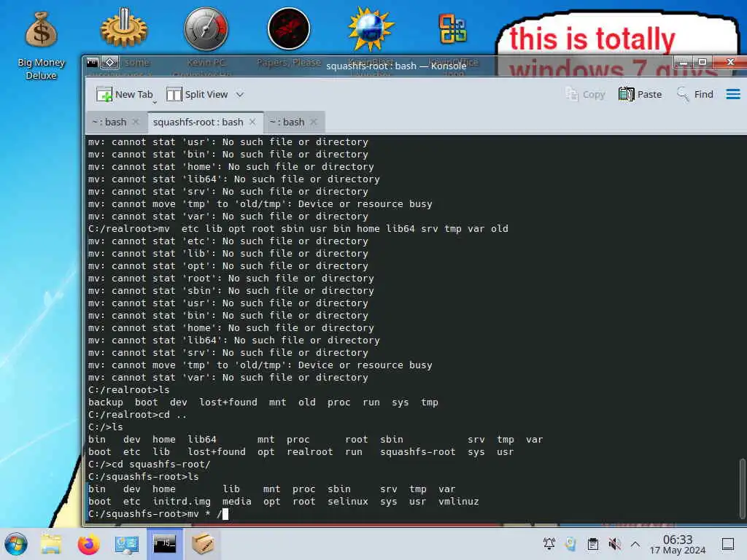747x560 pixels.
Task: Open the Big Money Deluxe desktop icon
Action: tap(41, 44)
